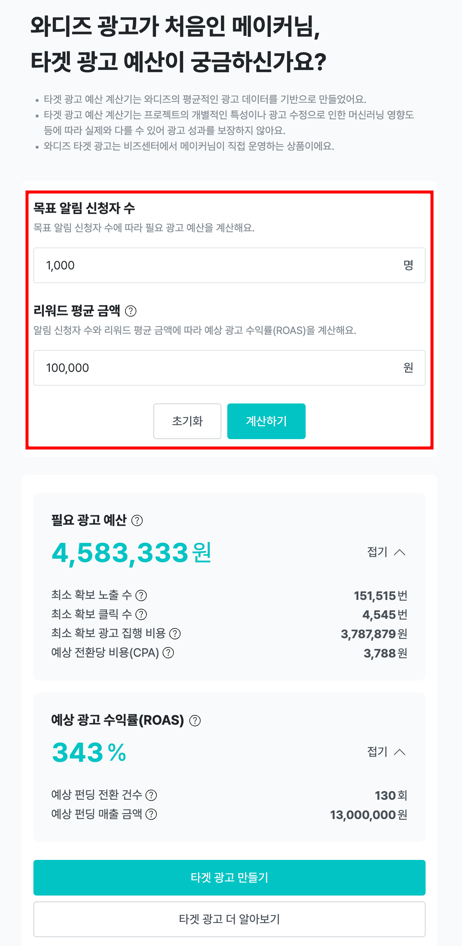The width and height of the screenshot is (462, 946).
Task: Click chevron arrow beside 4,583,333원 budget
Action: pyautogui.click(x=399, y=552)
